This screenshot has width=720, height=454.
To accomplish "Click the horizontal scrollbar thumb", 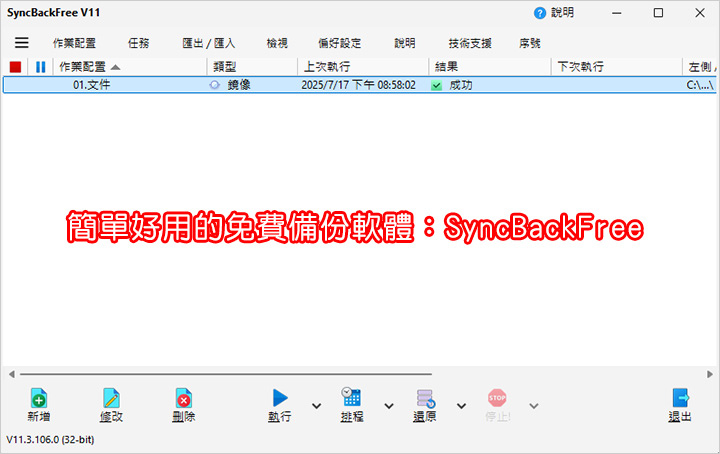I will [x=226, y=374].
